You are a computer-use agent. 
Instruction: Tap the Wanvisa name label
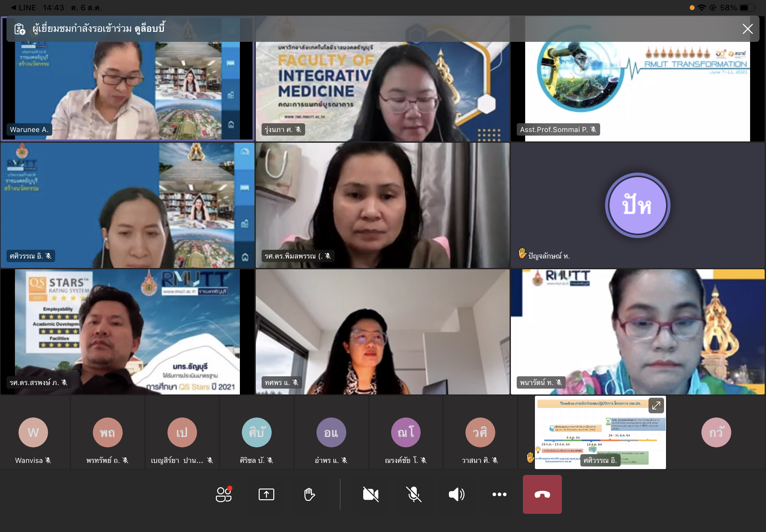(29, 460)
